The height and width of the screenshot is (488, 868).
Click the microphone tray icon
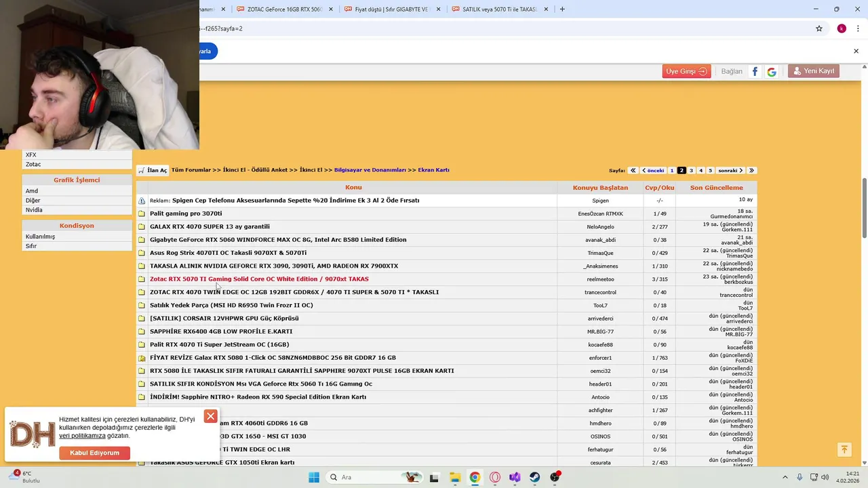[x=800, y=477]
